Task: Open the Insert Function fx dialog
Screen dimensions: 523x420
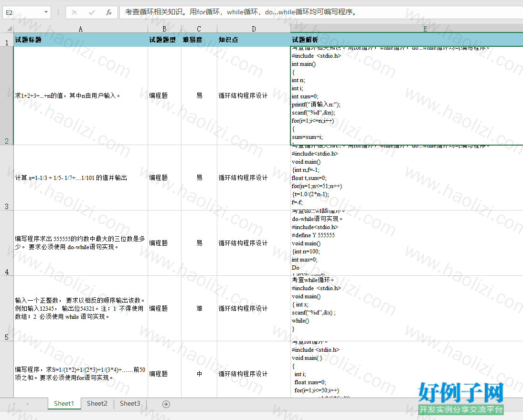Action: [109, 12]
